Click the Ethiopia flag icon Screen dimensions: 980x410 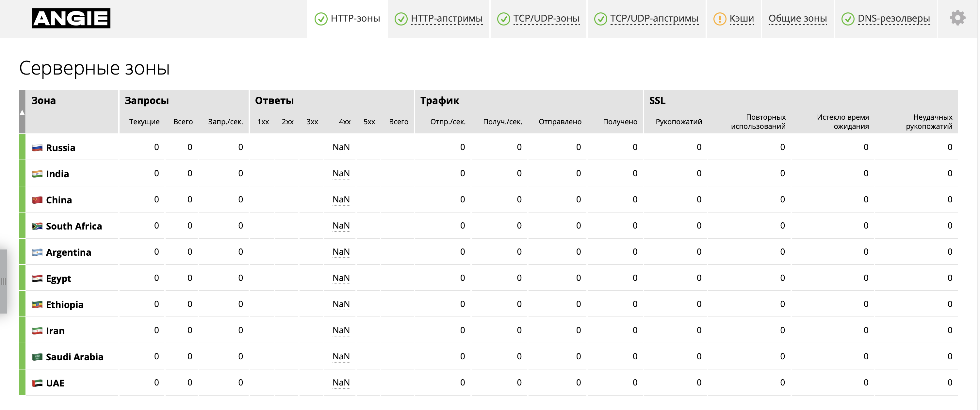[37, 304]
